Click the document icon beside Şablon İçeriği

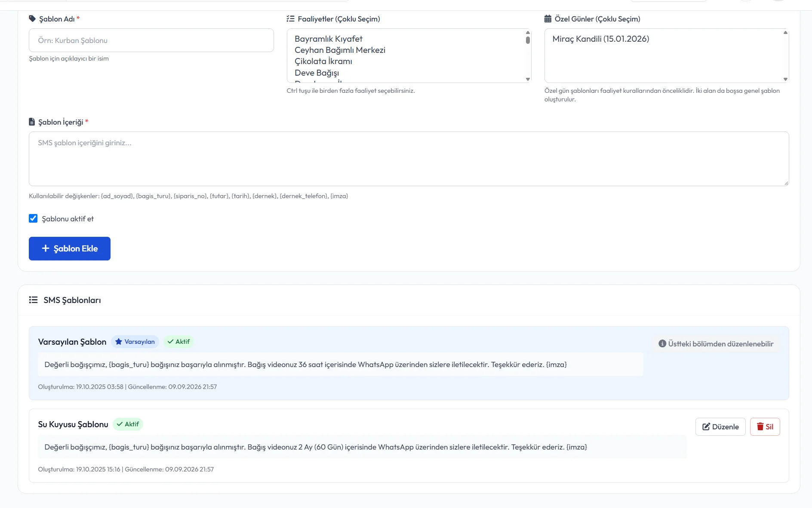pyautogui.click(x=32, y=122)
